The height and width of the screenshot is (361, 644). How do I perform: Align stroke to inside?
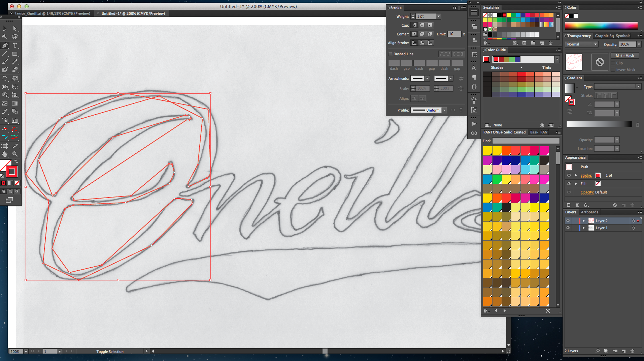click(422, 43)
